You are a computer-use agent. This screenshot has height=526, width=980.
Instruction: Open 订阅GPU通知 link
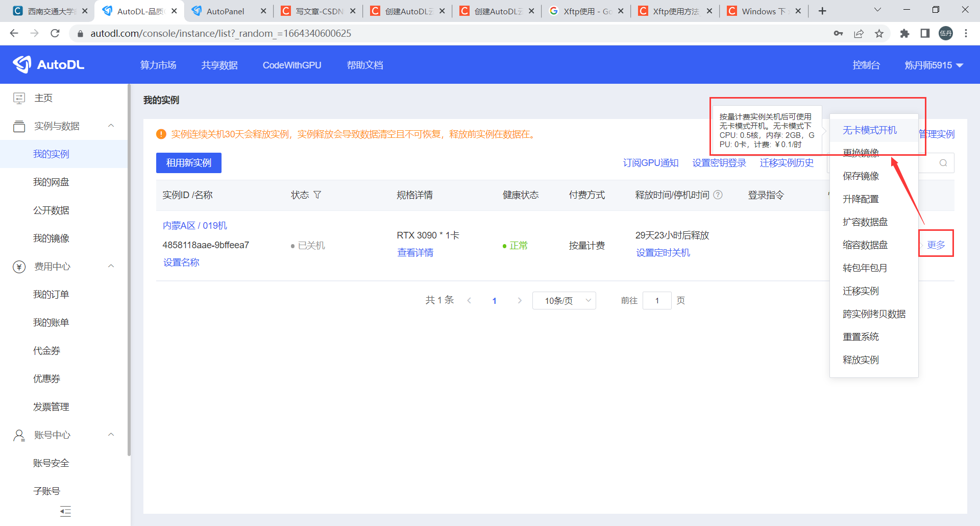(x=651, y=163)
